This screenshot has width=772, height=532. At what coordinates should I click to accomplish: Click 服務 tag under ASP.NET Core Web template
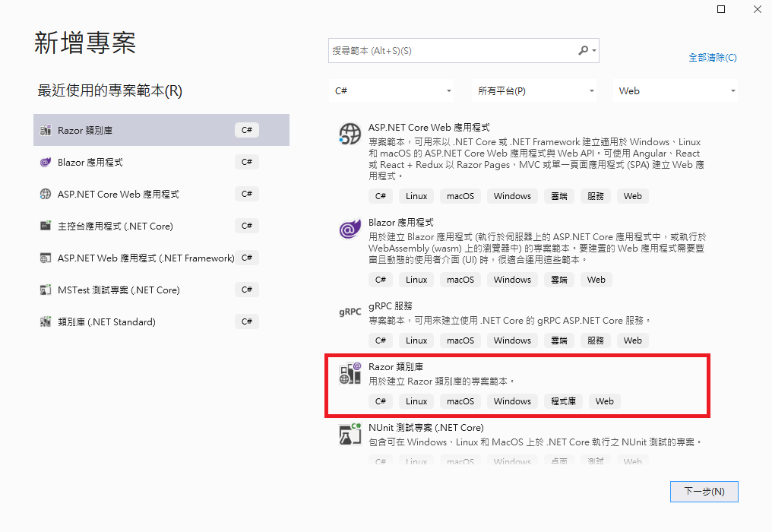[x=595, y=196]
